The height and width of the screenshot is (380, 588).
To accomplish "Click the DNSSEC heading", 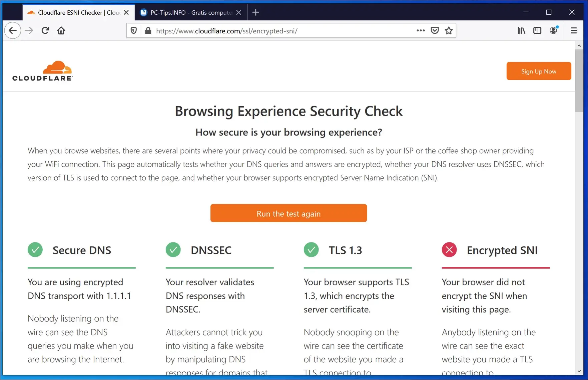I will 211,250.
